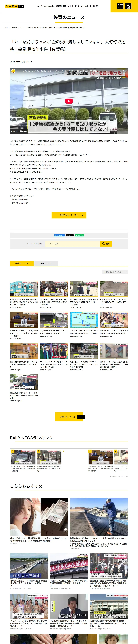Play the YouTube video
This screenshot has width=138, height=644.
[x=69, y=101]
